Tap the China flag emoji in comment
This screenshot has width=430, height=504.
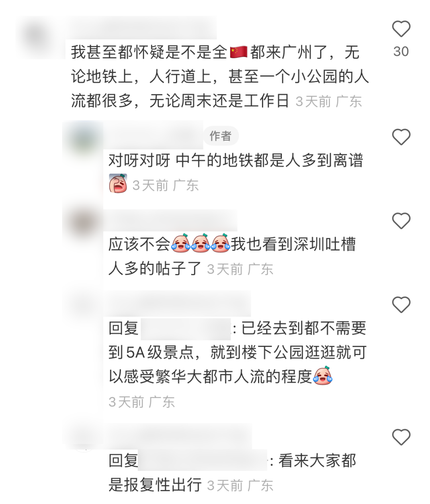pyautogui.click(x=238, y=52)
